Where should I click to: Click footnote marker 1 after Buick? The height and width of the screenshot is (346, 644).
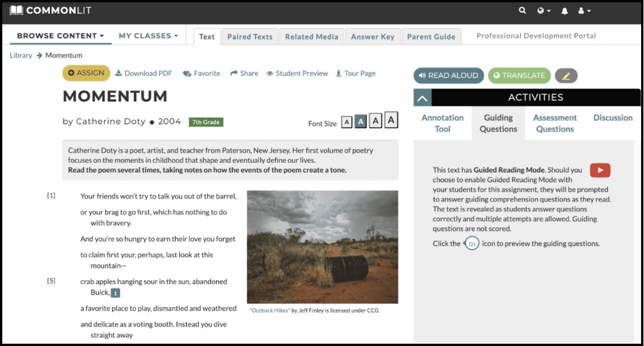point(115,293)
